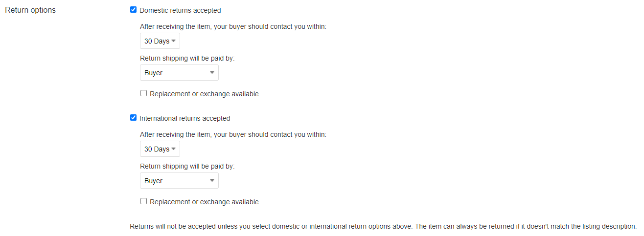Enable Replacement or exchange for international returns

(143, 201)
